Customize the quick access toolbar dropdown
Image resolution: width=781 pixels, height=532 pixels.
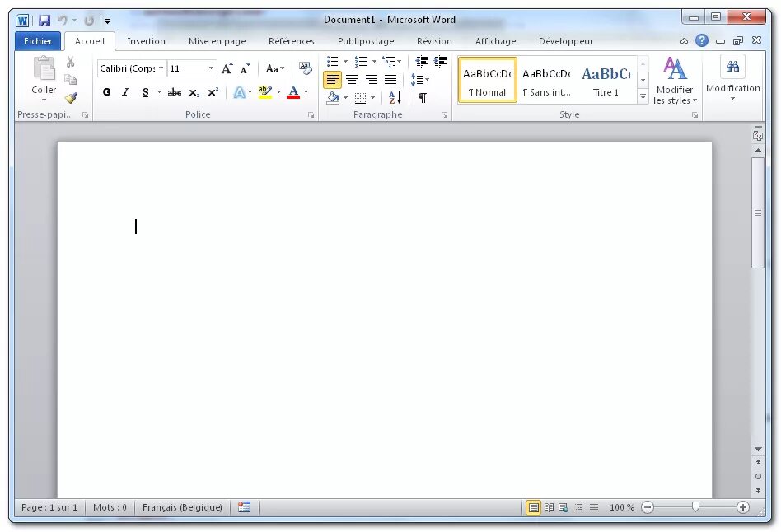[x=107, y=21]
